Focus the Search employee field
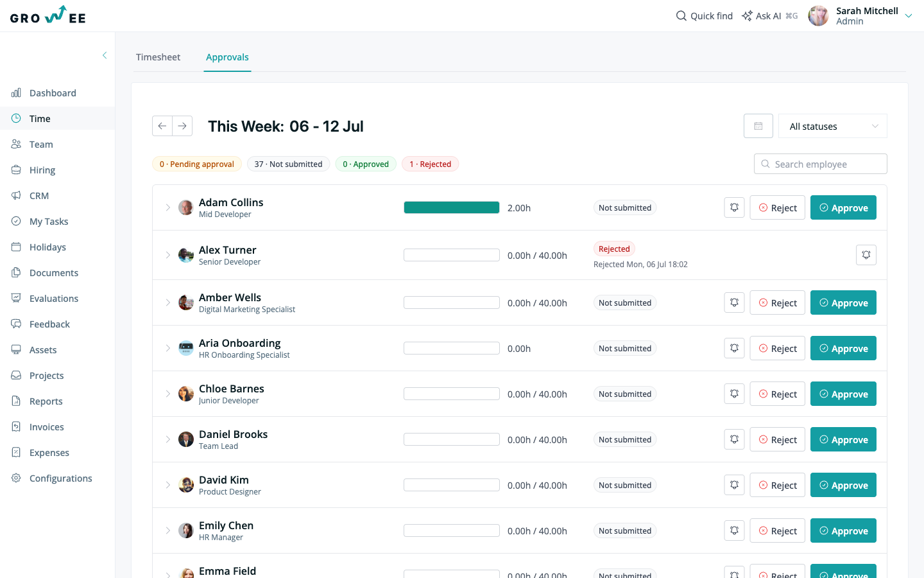 pyautogui.click(x=821, y=164)
